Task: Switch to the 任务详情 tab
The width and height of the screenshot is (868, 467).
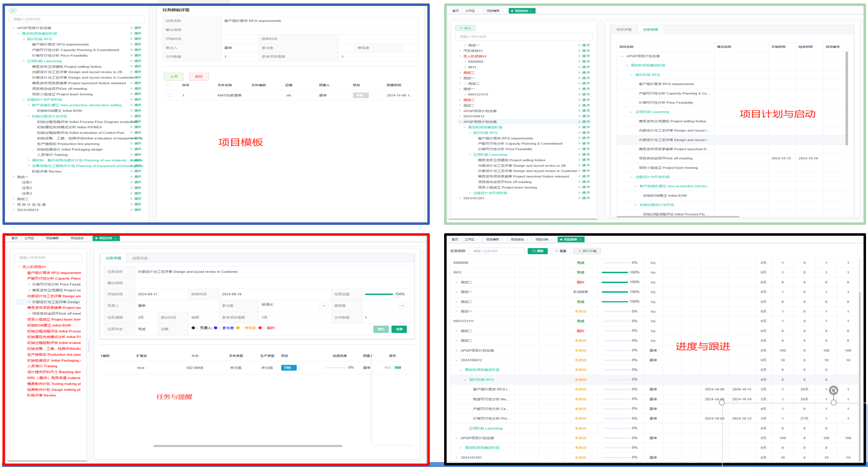Action: (x=113, y=258)
